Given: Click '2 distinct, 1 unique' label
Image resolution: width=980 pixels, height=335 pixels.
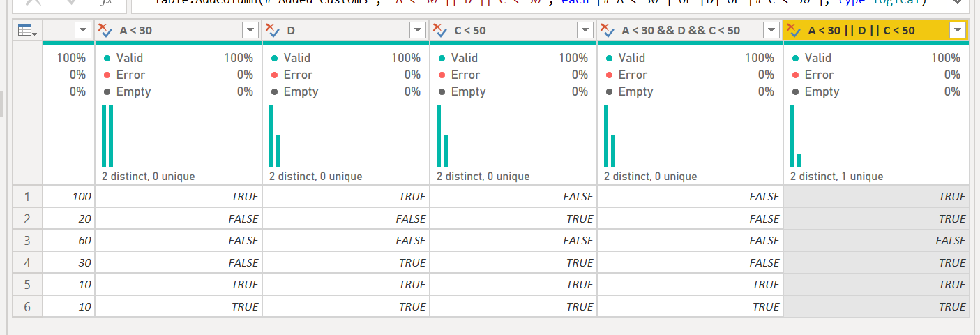Looking at the screenshot, I should click(836, 177).
